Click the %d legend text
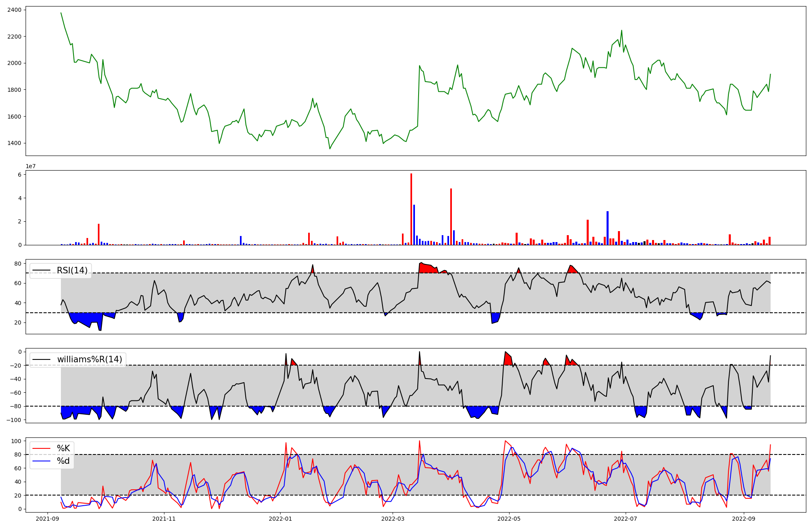812x528 pixels. click(63, 461)
